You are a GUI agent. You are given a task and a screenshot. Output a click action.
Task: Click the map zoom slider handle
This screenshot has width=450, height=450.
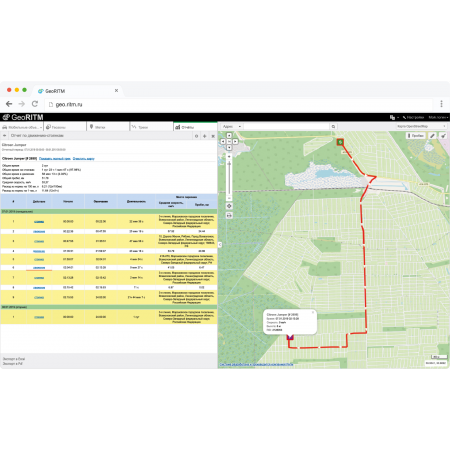229,164
